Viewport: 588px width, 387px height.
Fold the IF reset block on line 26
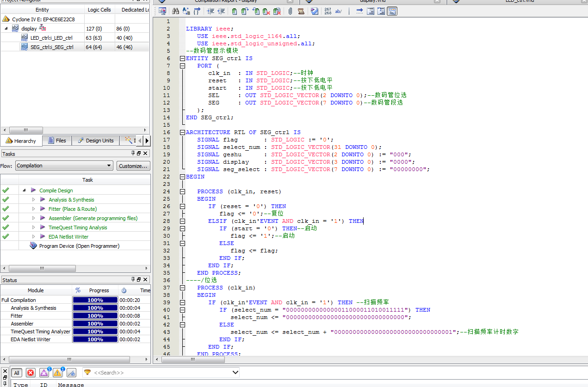(x=182, y=206)
